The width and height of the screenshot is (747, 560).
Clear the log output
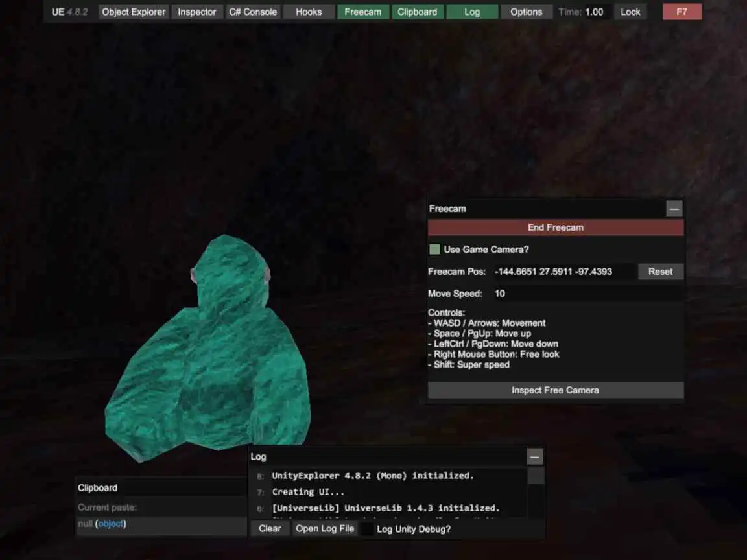click(270, 529)
